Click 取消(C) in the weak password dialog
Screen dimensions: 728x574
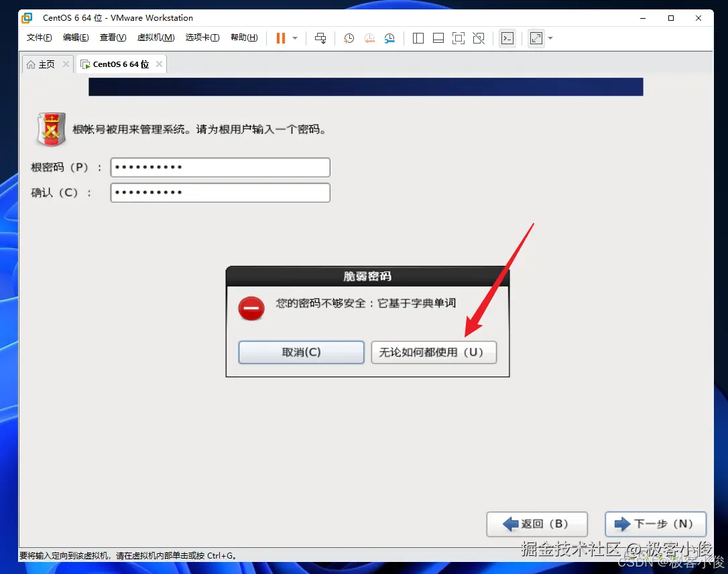[301, 353]
